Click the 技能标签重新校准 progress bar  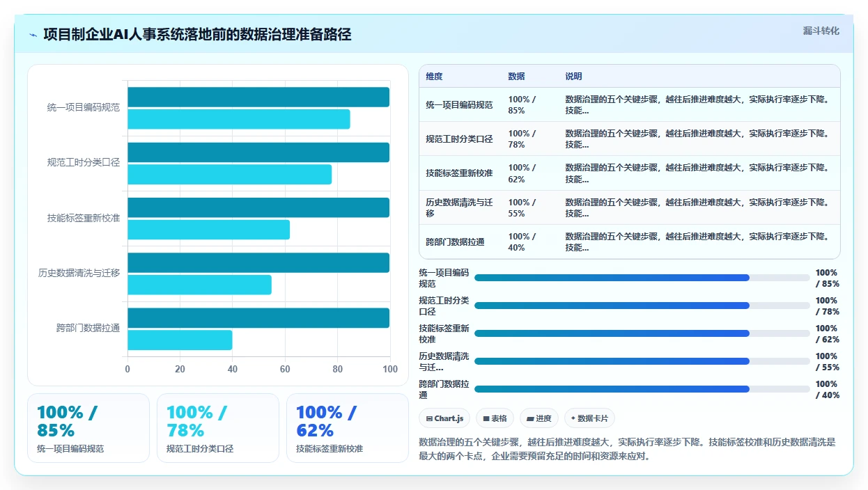[x=642, y=333]
